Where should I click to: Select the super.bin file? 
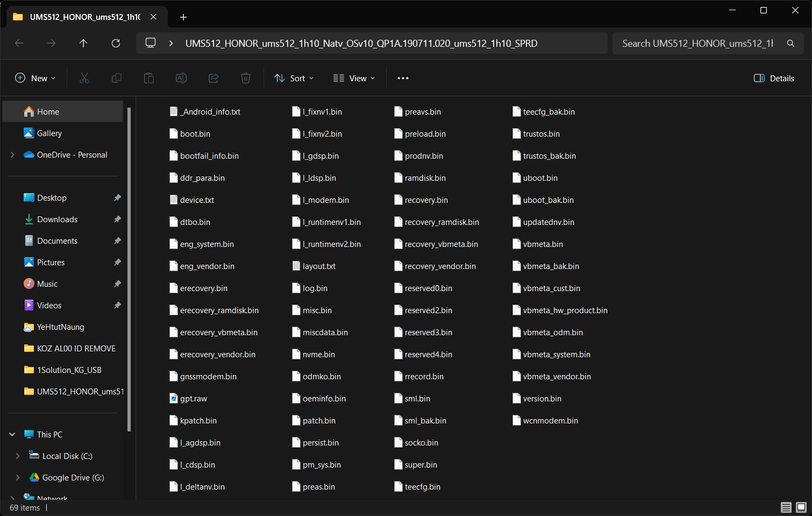click(416, 465)
